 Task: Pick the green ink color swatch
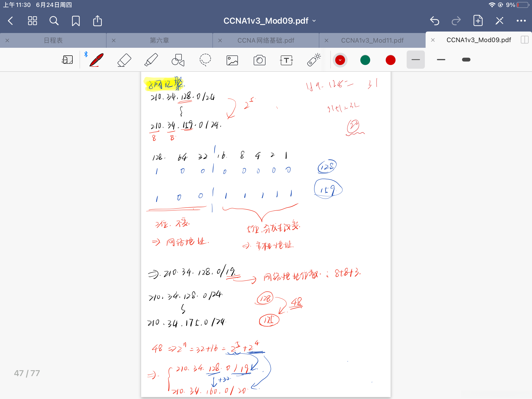(365, 60)
